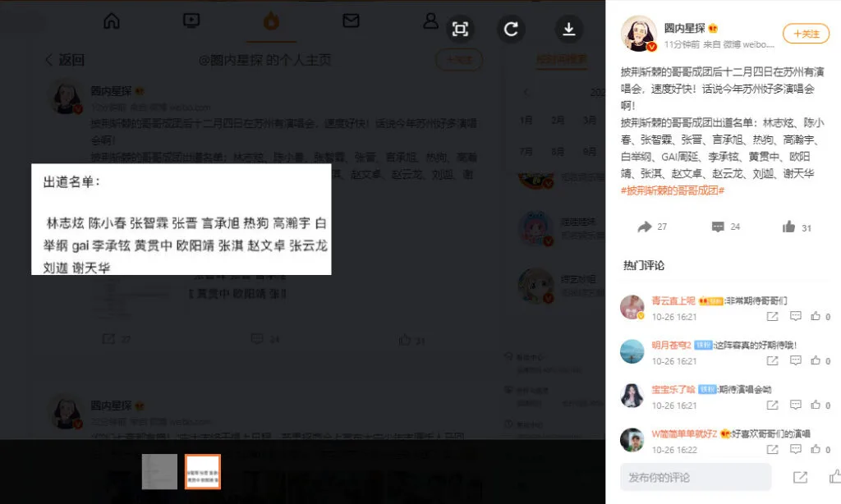The height and width of the screenshot is (504, 841).
Task: Click the repost arrow icon showing 27
Action: click(646, 227)
